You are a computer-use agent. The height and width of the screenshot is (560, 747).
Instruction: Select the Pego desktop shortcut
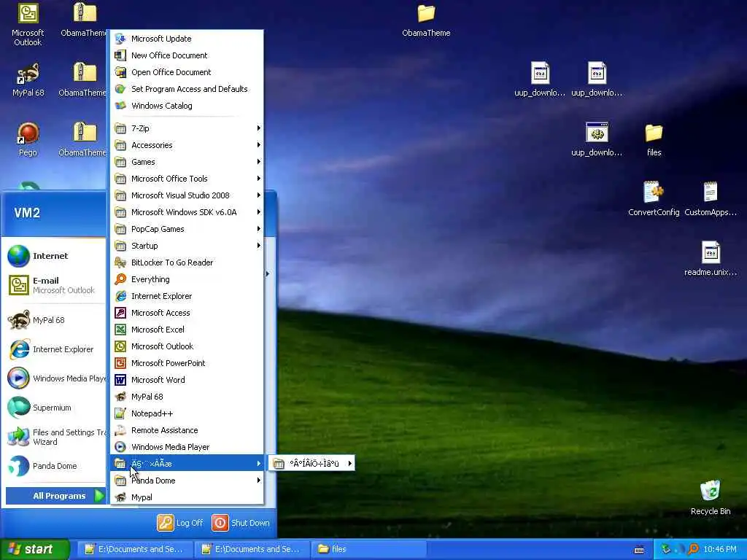point(28,139)
